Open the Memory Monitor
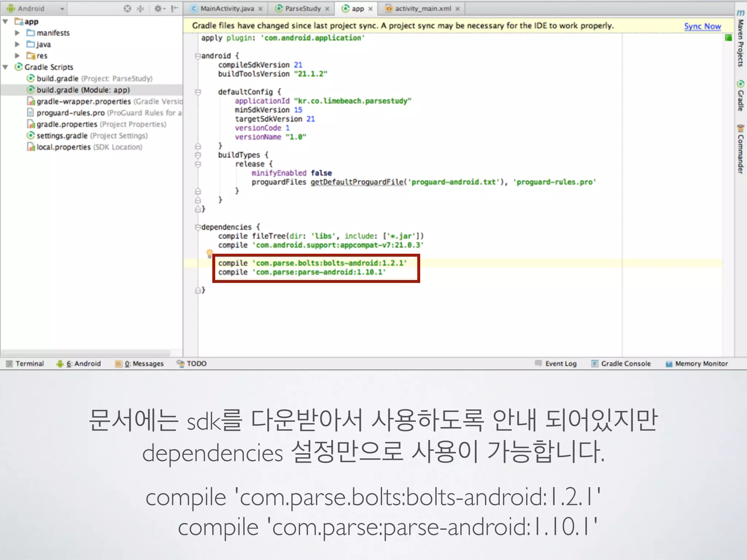This screenshot has height=560, width=747. [697, 363]
